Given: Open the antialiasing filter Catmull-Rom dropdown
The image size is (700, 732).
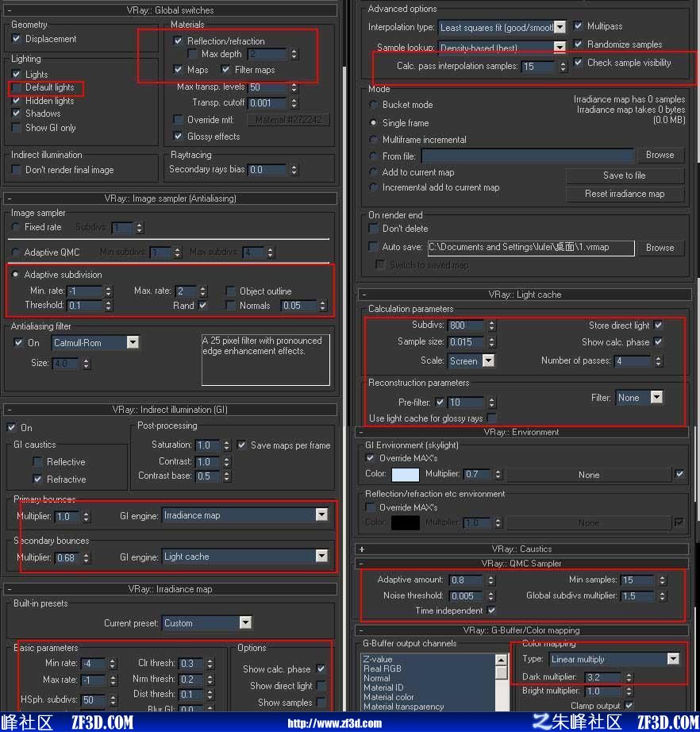Looking at the screenshot, I should (x=133, y=343).
